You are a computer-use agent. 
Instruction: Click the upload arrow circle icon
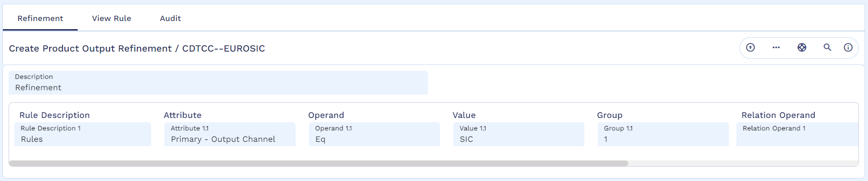(750, 47)
